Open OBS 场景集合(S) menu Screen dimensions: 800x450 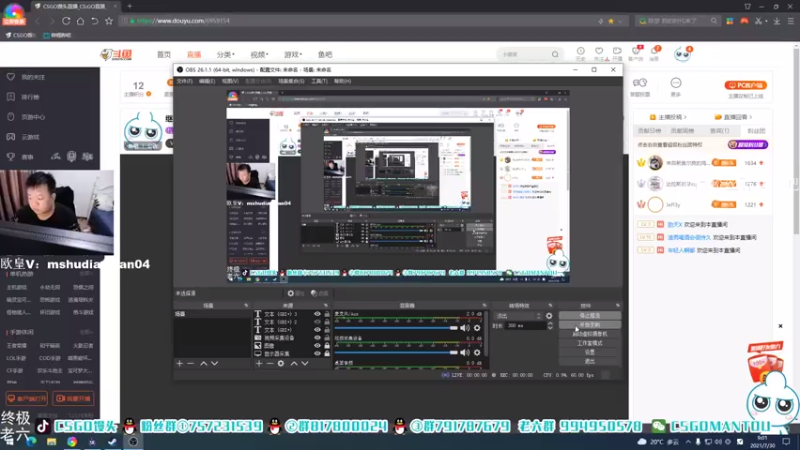coord(291,81)
